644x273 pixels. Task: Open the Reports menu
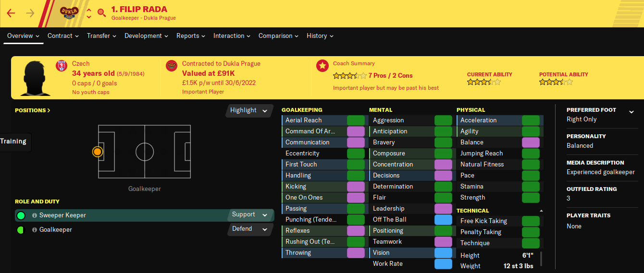(191, 36)
